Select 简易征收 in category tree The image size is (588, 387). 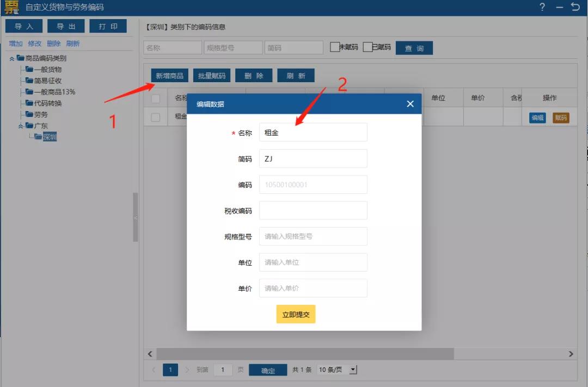coord(48,81)
